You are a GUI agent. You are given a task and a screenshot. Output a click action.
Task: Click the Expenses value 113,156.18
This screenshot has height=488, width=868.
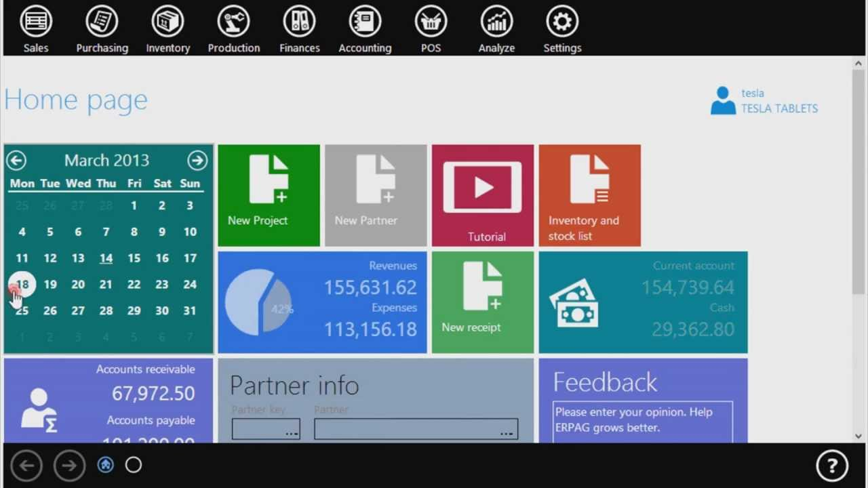pos(370,329)
